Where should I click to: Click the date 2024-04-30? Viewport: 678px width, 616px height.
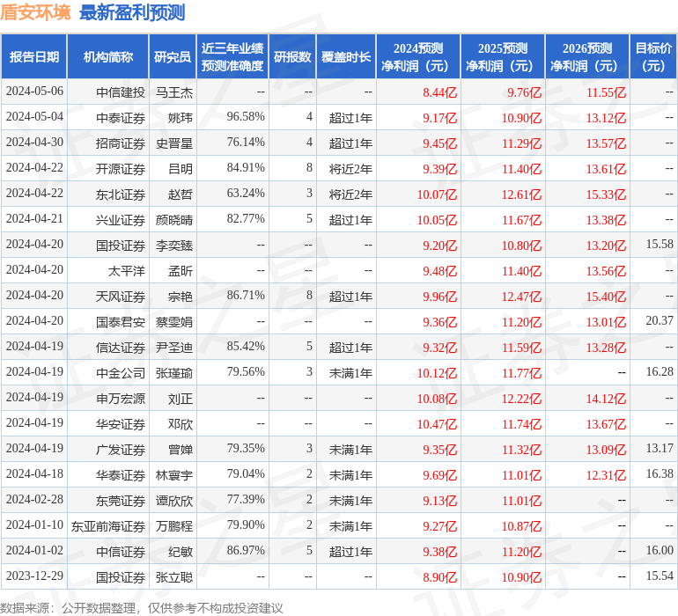pyautogui.click(x=34, y=143)
